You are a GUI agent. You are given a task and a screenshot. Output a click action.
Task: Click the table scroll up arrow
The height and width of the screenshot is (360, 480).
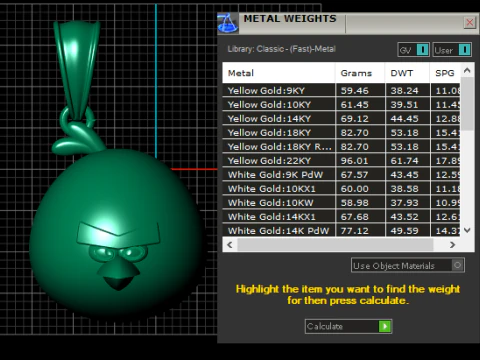467,70
